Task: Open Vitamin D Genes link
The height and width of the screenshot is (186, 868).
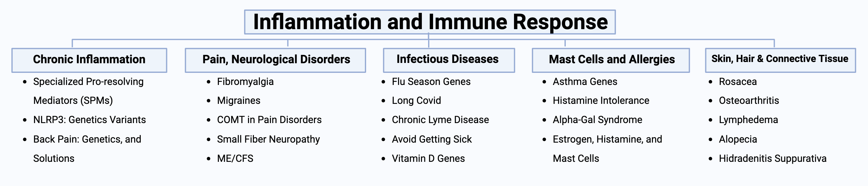Action: pyautogui.click(x=428, y=158)
